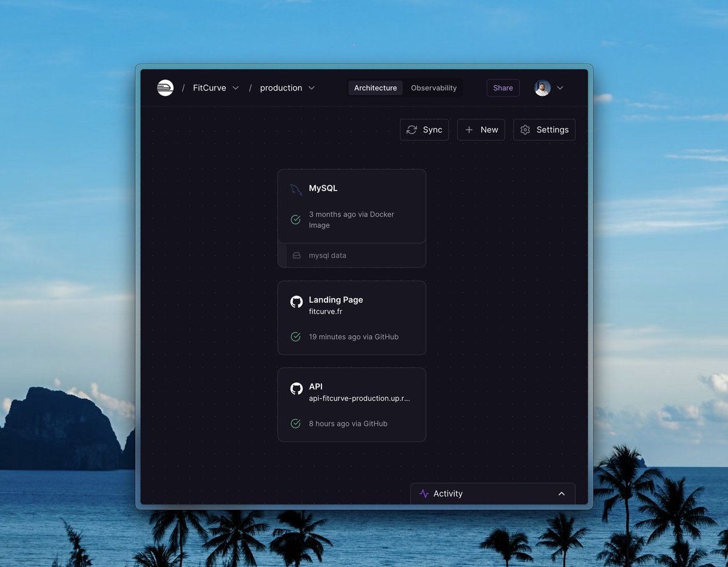
Task: Switch to the Architecture tab
Action: (x=376, y=88)
